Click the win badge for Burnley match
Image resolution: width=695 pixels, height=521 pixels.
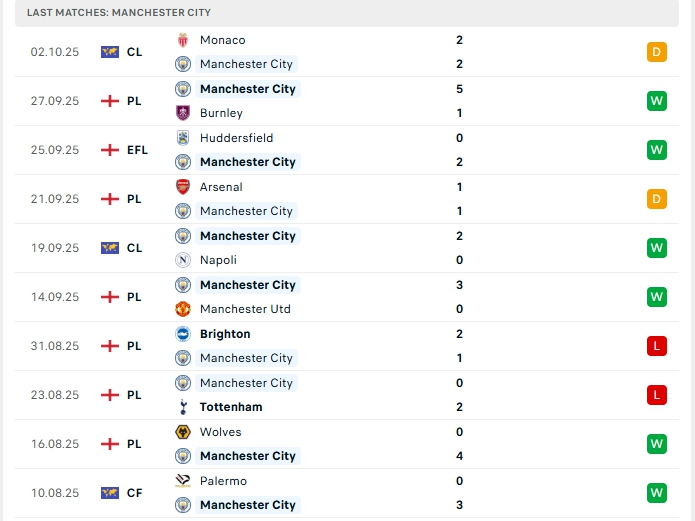[x=656, y=101]
